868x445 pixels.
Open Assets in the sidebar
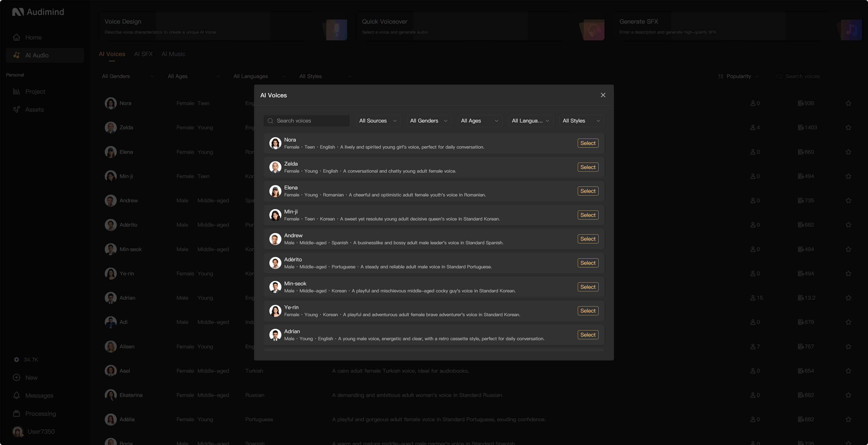pyautogui.click(x=45, y=110)
